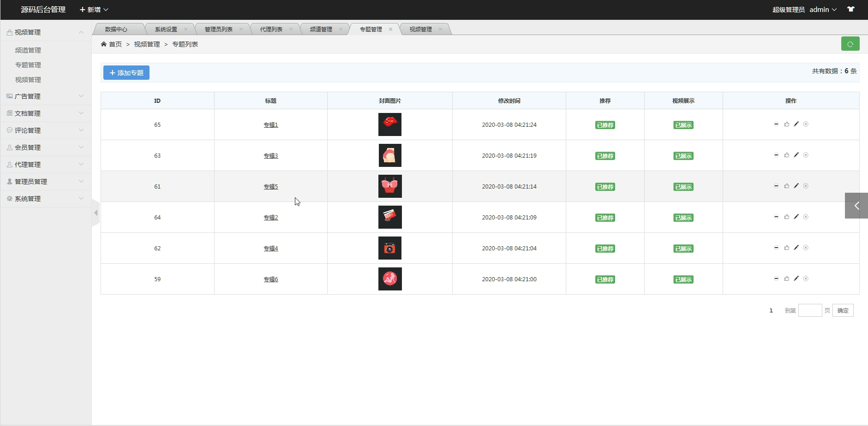Open the 新增 dropdown in the top bar
The height and width of the screenshot is (426, 868).
click(x=94, y=10)
